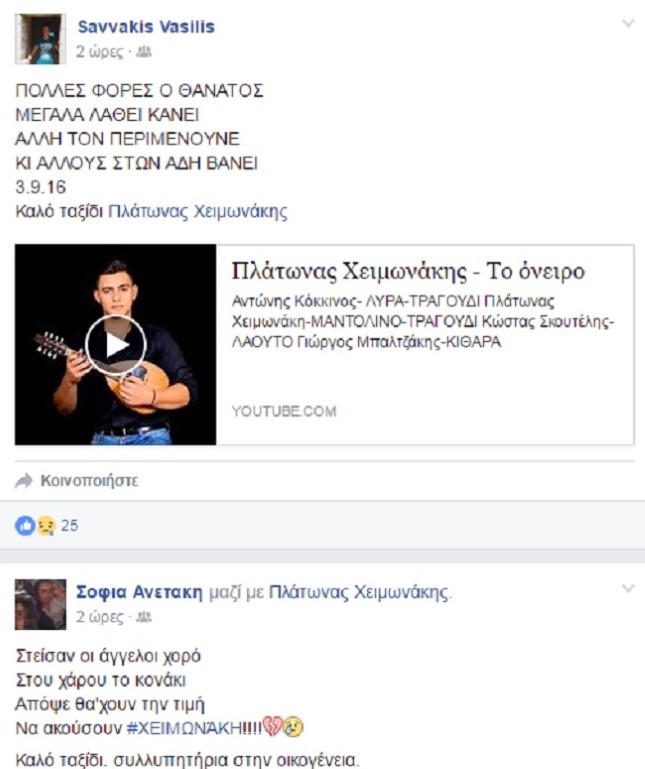Play the YouTube video thumbnail
Viewport: 645px width, 769px height.
pyautogui.click(x=115, y=345)
